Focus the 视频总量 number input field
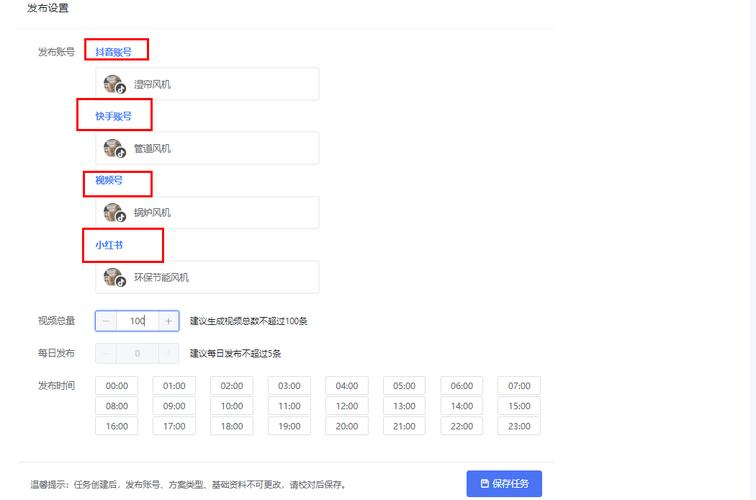Image resolution: width=756 pixels, height=500 pixels. pos(137,321)
